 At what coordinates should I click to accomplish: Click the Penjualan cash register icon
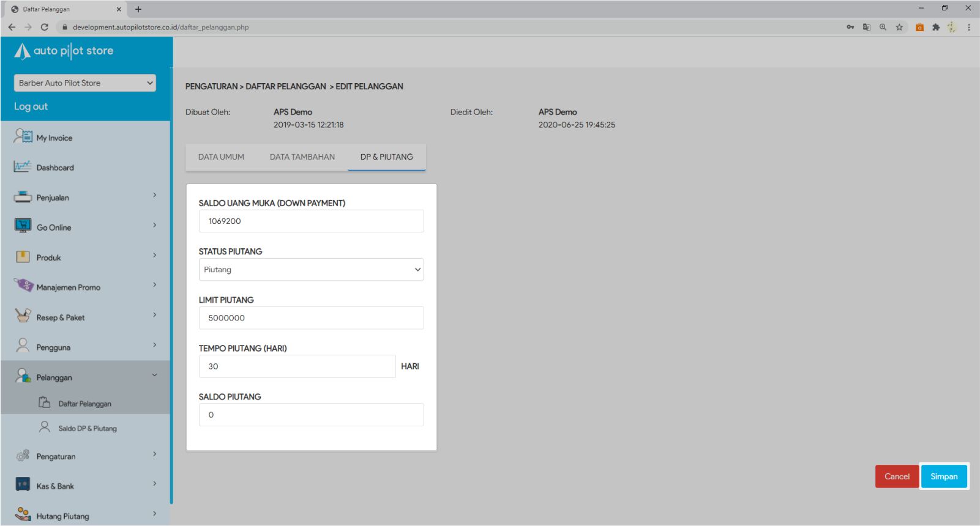click(23, 197)
